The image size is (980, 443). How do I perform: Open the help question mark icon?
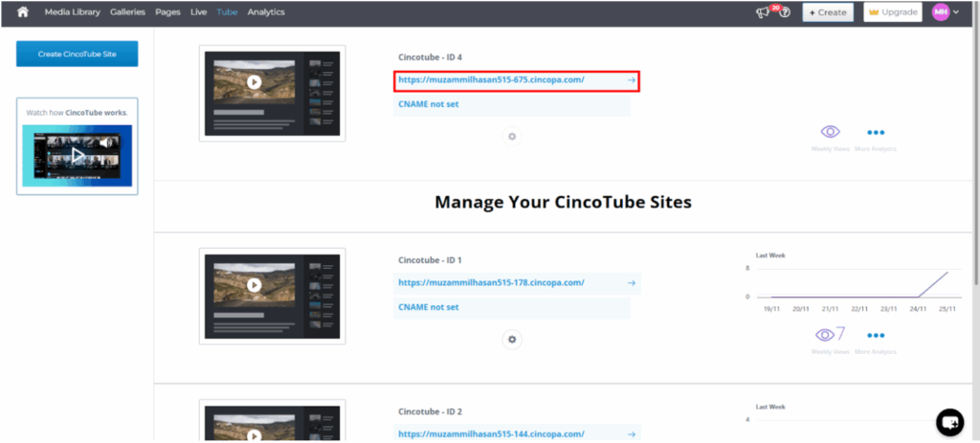(x=785, y=12)
